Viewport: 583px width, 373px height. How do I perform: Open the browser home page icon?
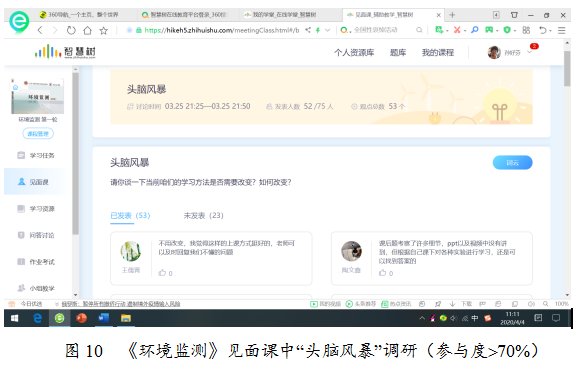pyautogui.click(x=87, y=30)
